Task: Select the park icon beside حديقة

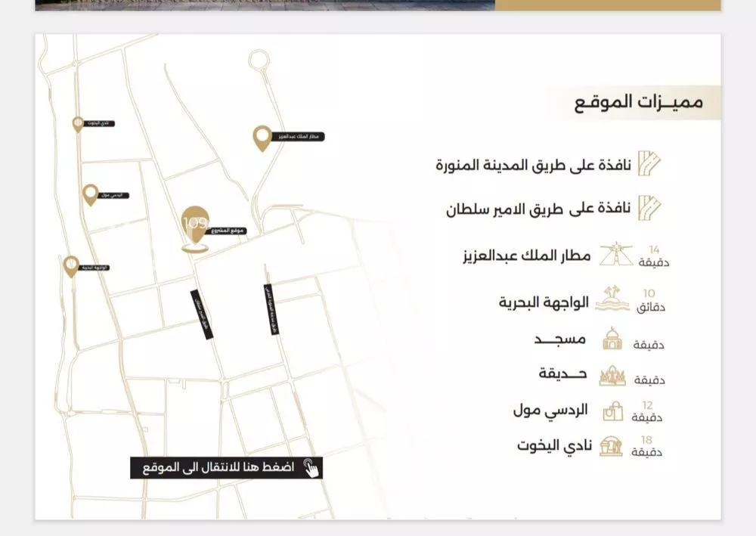Action: point(614,375)
